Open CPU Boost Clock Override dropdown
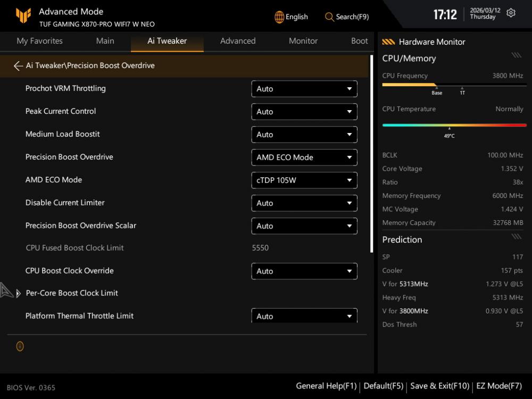The height and width of the screenshot is (399, 532). 304,271
